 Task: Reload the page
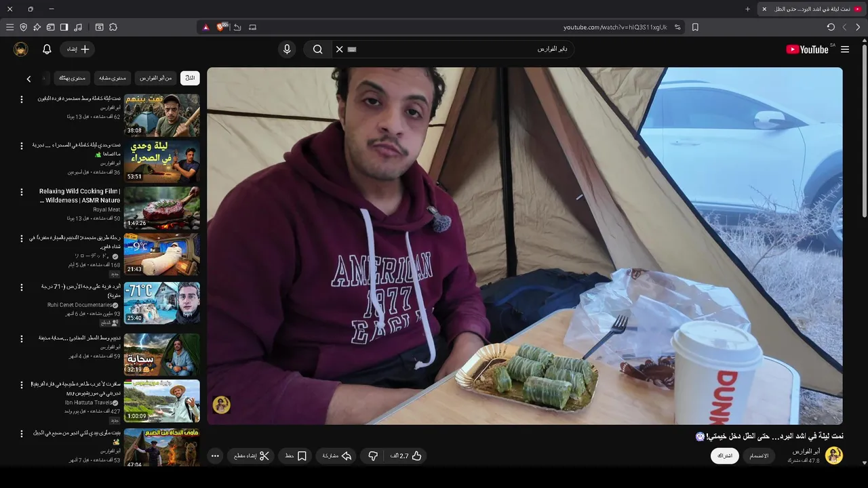tap(831, 27)
